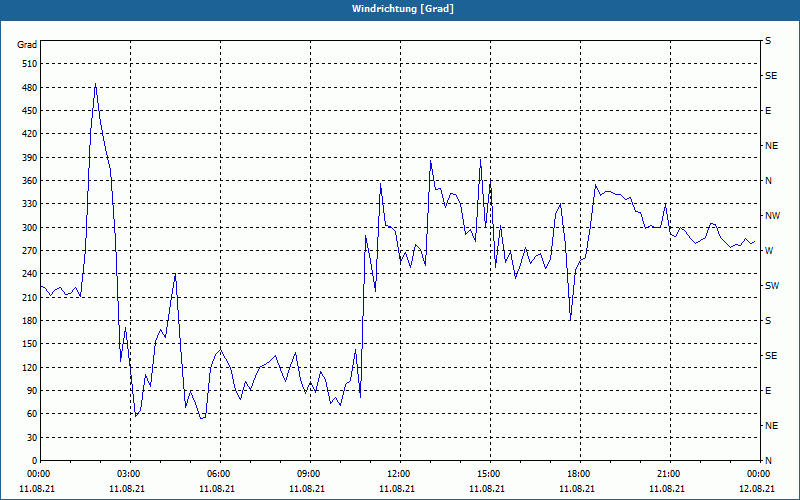This screenshot has width=800, height=500.
Task: Click the 21:00 time axis label
Action: tap(669, 474)
